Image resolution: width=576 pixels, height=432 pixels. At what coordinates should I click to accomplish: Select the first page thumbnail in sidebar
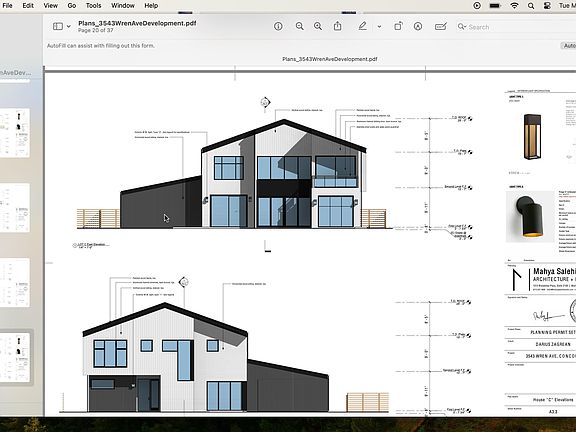15,133
